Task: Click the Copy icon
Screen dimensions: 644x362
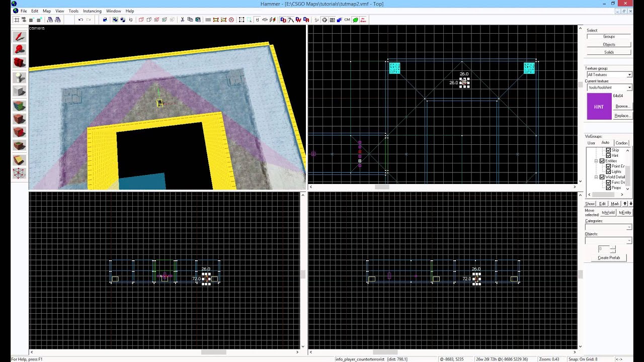Action: tap(190, 20)
